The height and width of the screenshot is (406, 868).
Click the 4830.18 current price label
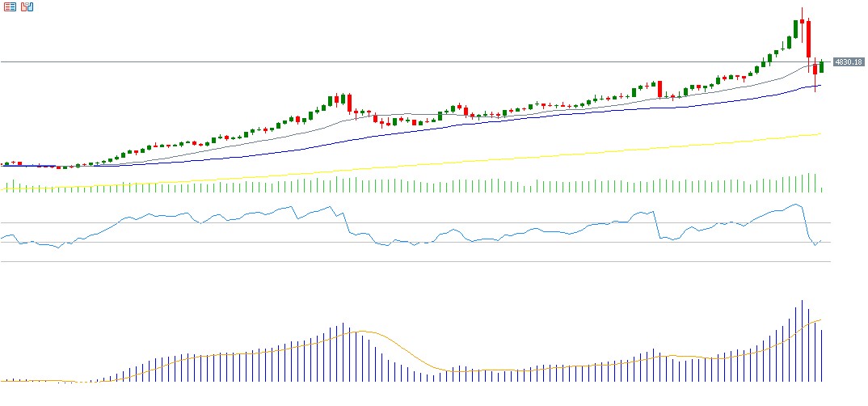(848, 62)
